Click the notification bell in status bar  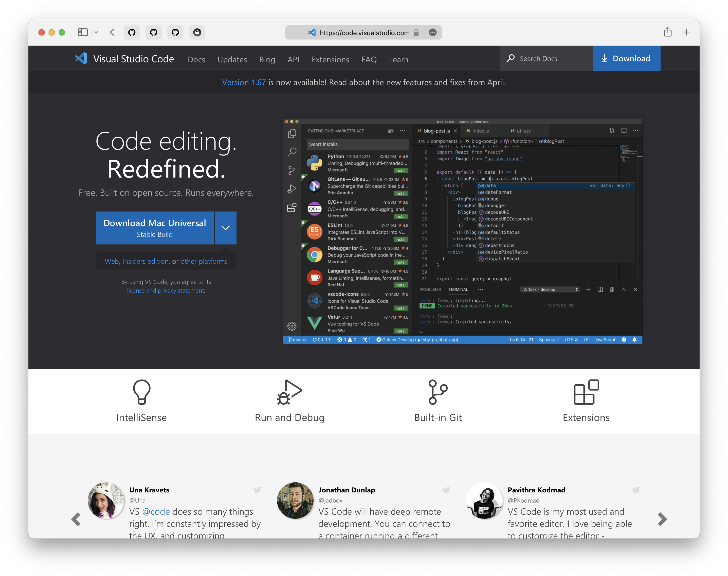tap(634, 340)
